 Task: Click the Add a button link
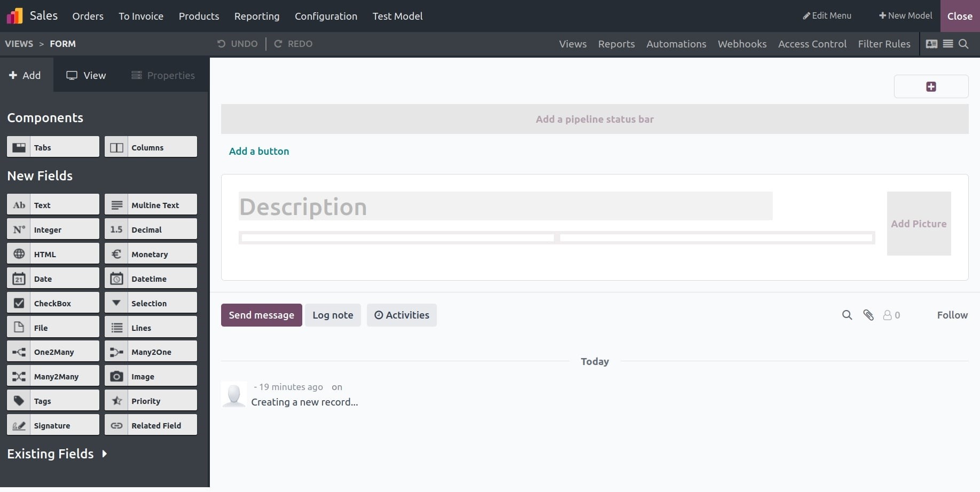pyautogui.click(x=259, y=151)
